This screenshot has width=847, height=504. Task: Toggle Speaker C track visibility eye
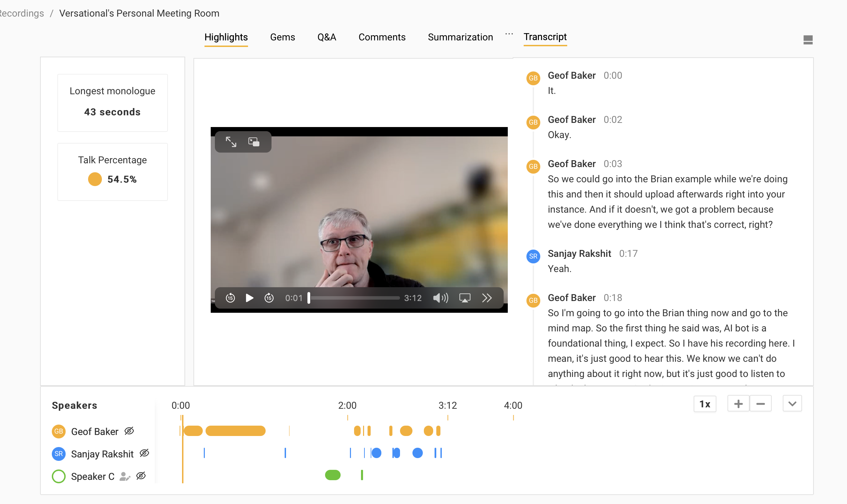[x=141, y=476]
